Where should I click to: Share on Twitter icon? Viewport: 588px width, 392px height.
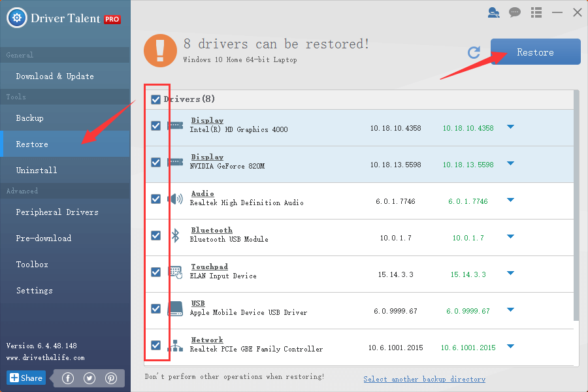(x=90, y=378)
